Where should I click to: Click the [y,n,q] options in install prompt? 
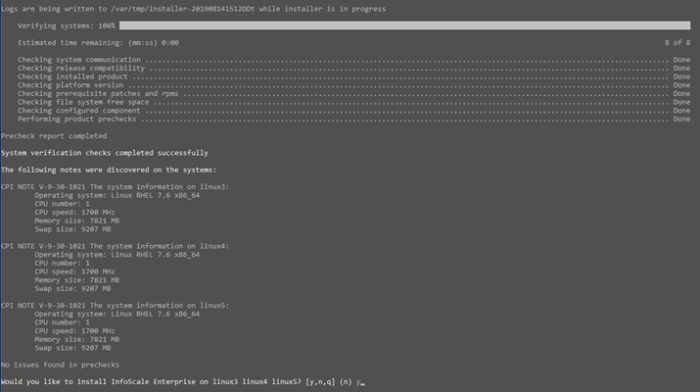320,382
